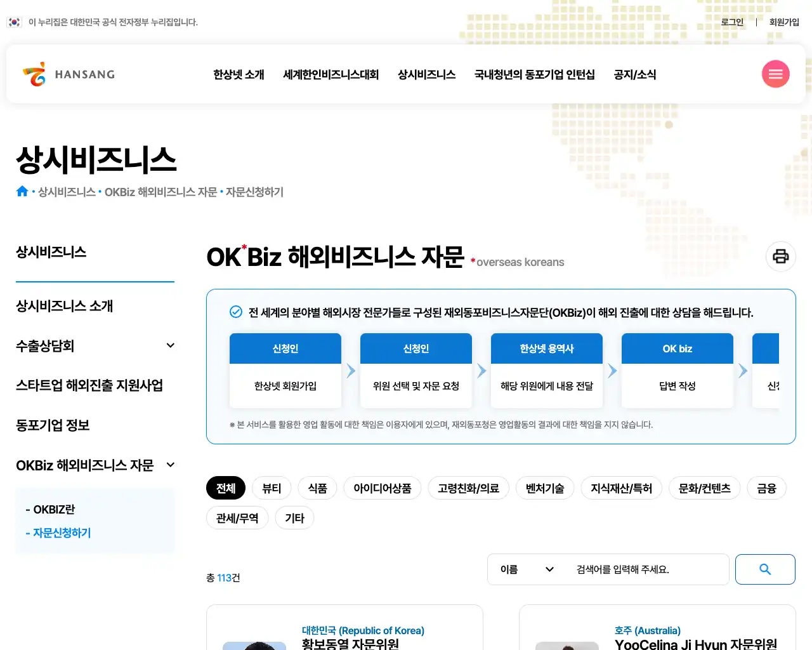Select the 고령친화/의료 category filter
This screenshot has height=650, width=812.
click(469, 488)
